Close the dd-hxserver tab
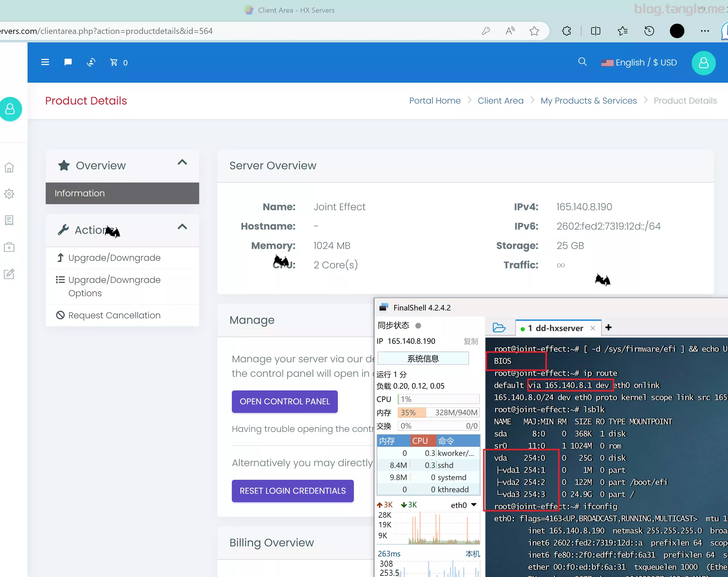 pyautogui.click(x=593, y=328)
